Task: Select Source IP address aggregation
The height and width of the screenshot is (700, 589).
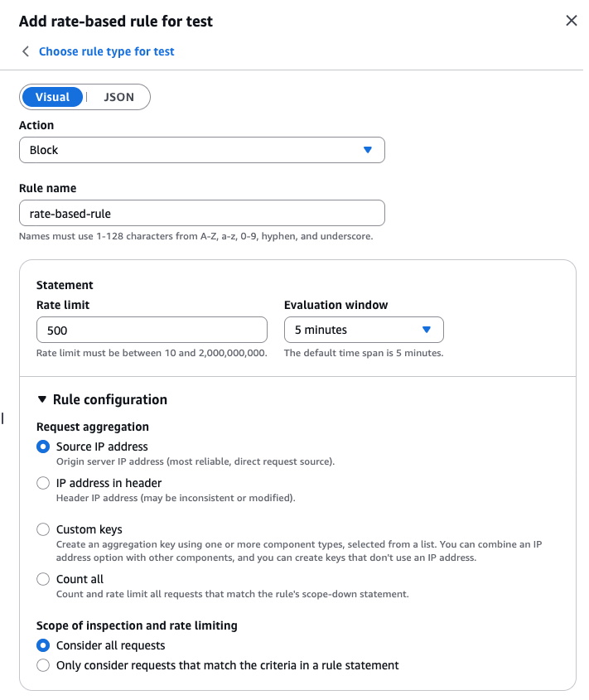Action: tap(43, 447)
